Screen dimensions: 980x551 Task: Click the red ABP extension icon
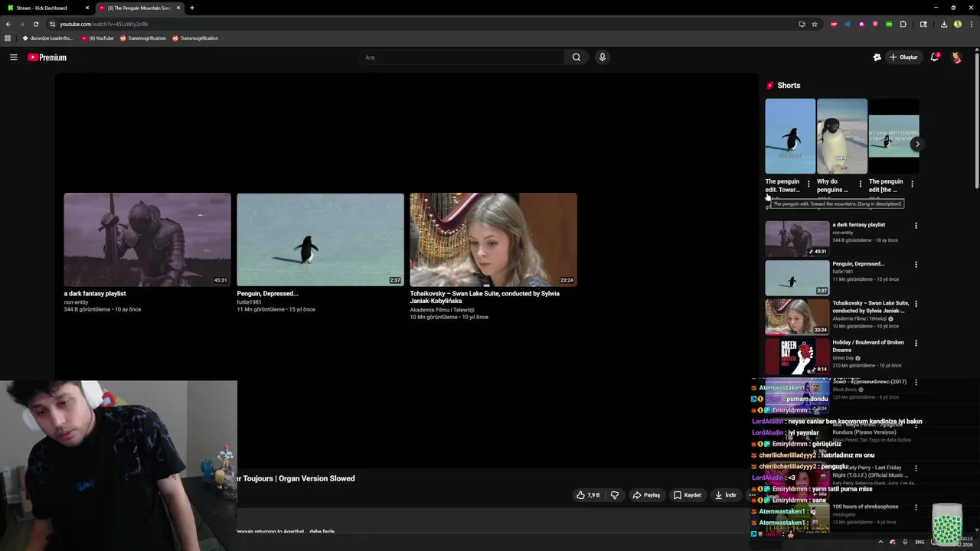click(834, 24)
